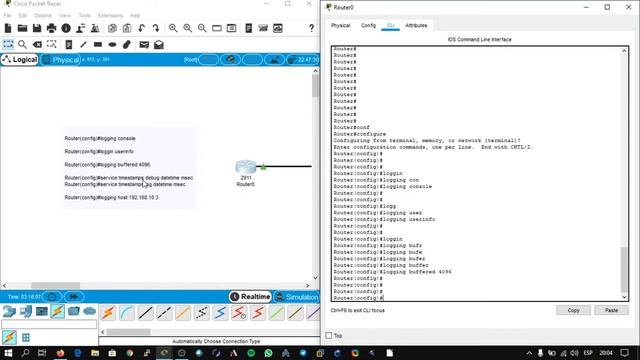Viewport: 640px width, 360px height.
Task: Pick the automatic connection lightning cable
Action: click(x=108, y=313)
